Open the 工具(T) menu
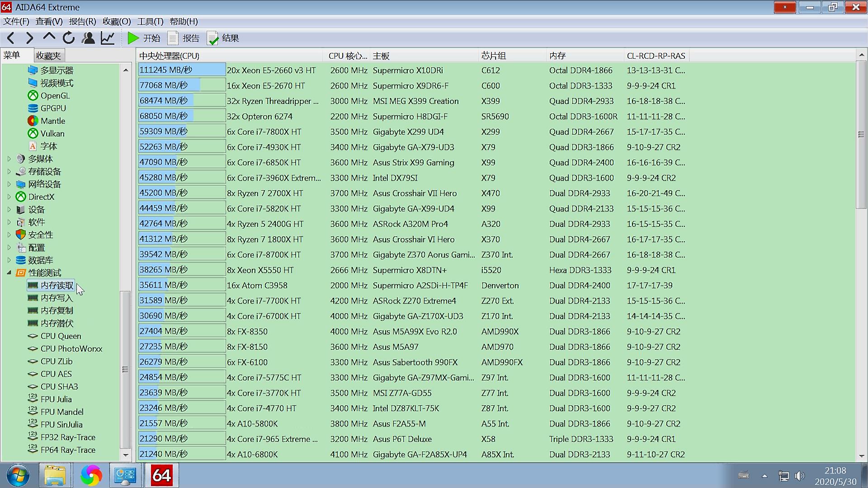This screenshot has height=488, width=868. pyautogui.click(x=150, y=22)
